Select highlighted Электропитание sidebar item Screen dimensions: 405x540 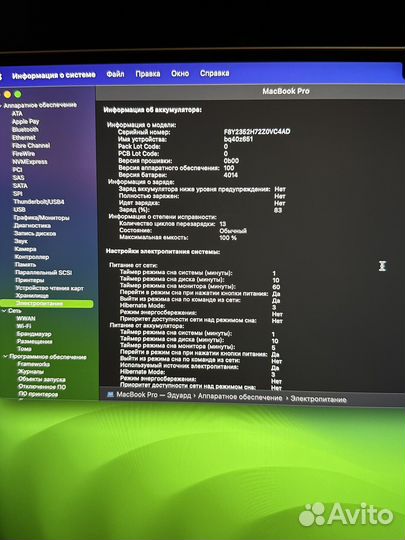[x=47, y=303]
